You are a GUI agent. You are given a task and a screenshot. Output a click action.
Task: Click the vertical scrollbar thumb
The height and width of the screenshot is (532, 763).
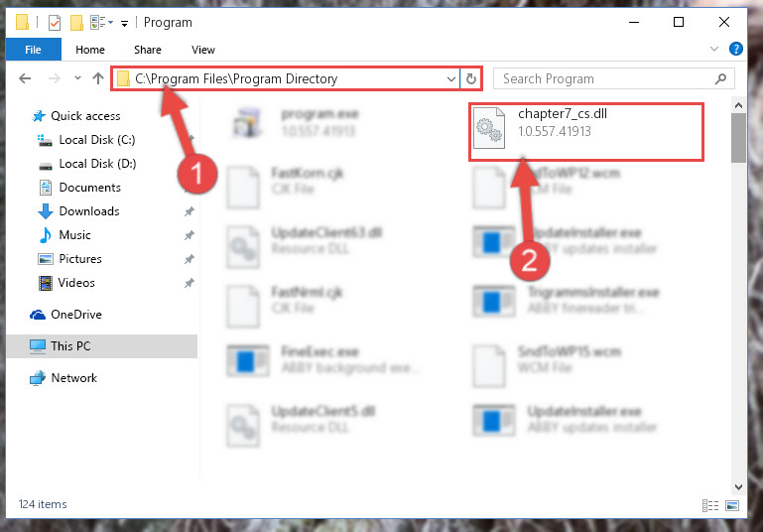[738, 138]
